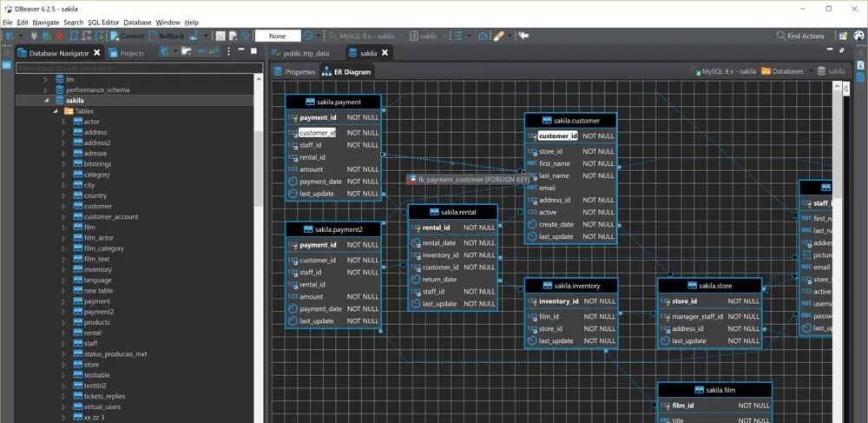
Task: Click the Rollback button in toolbar
Action: tap(166, 36)
